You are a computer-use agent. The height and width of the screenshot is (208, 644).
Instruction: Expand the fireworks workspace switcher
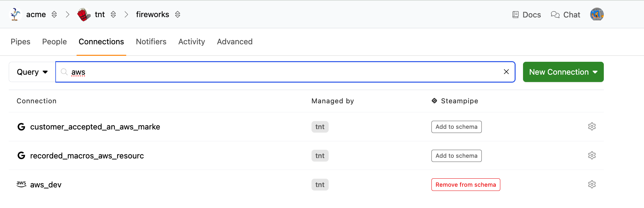point(178,14)
